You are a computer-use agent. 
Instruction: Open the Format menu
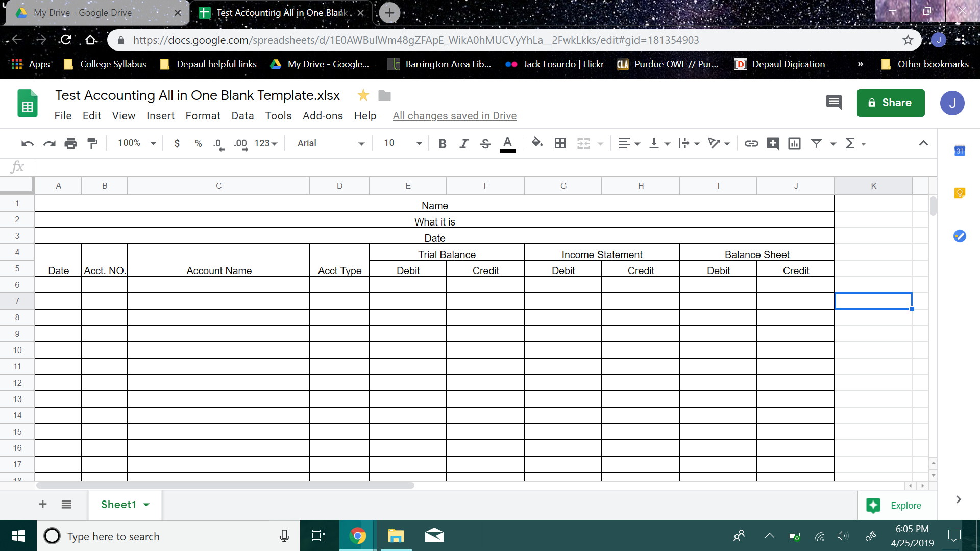click(x=203, y=116)
